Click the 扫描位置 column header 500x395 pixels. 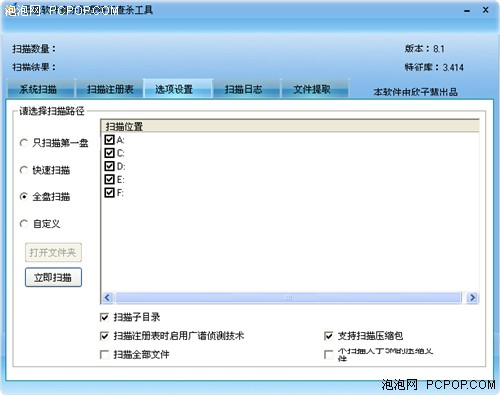click(x=290, y=126)
